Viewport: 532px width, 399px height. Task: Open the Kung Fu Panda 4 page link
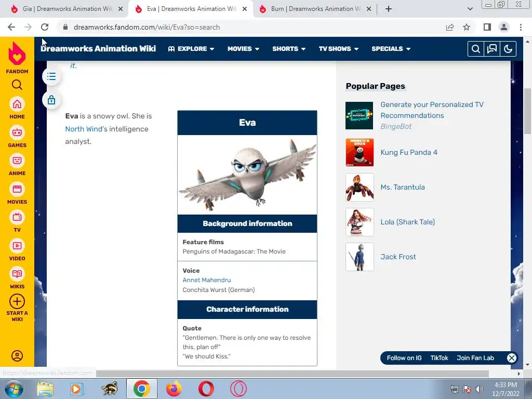point(409,152)
